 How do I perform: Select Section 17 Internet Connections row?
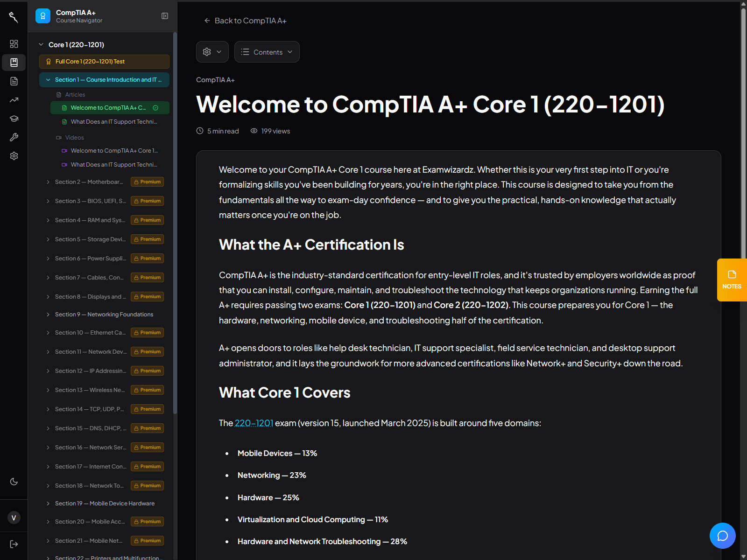[x=104, y=467]
